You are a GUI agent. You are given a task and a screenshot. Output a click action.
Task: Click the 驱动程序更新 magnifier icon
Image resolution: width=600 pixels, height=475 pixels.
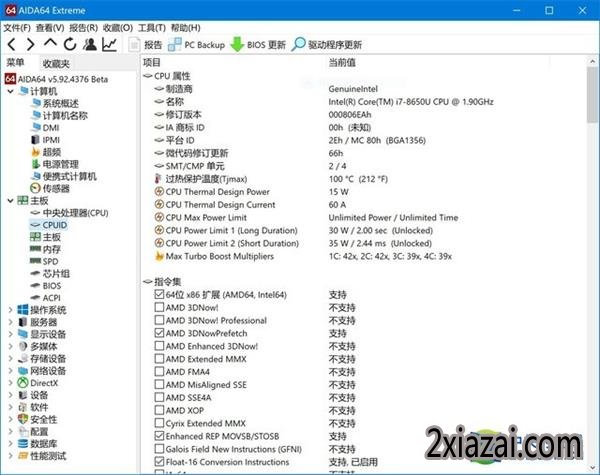(x=298, y=44)
